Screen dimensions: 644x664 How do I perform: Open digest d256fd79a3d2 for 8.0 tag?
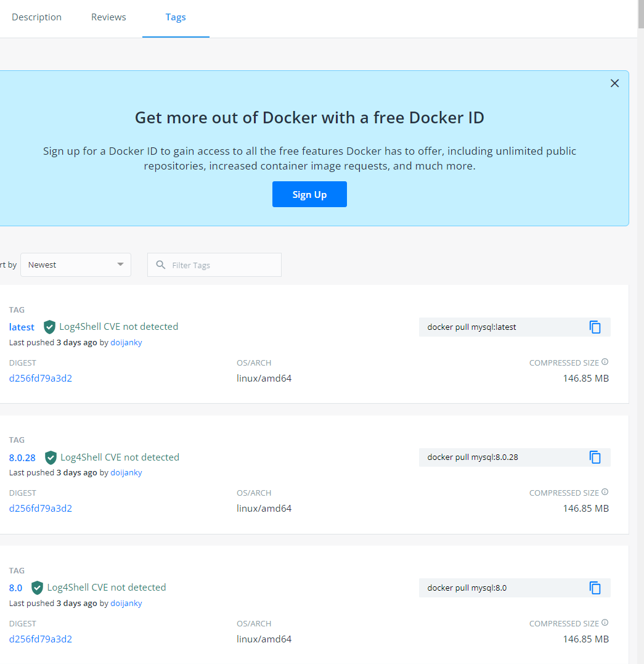coord(41,639)
